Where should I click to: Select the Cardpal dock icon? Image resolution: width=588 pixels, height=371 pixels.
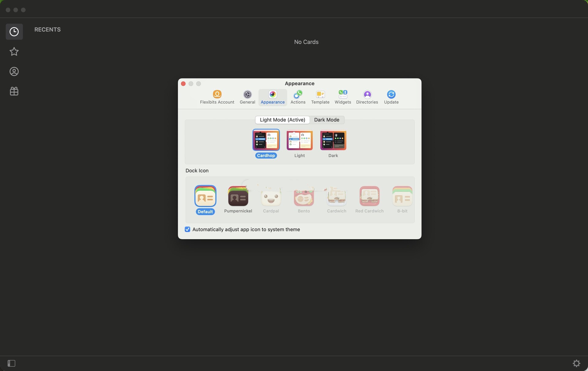(x=271, y=196)
